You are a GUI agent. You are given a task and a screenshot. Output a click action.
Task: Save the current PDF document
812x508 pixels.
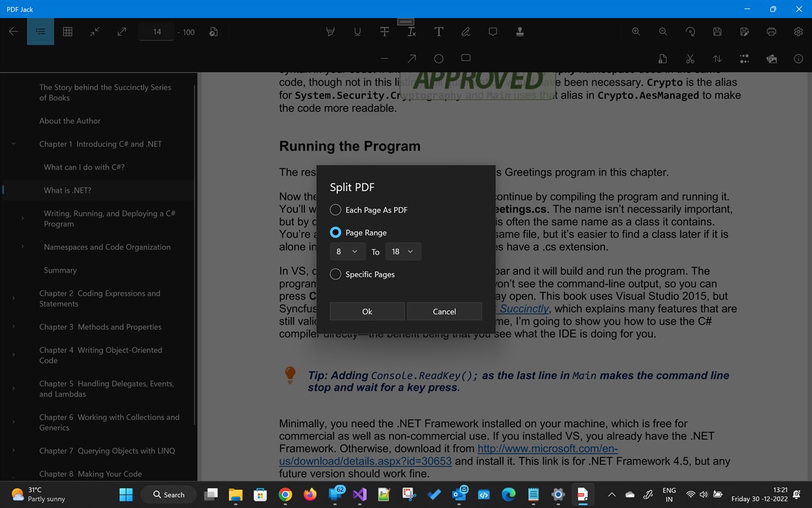tap(717, 31)
